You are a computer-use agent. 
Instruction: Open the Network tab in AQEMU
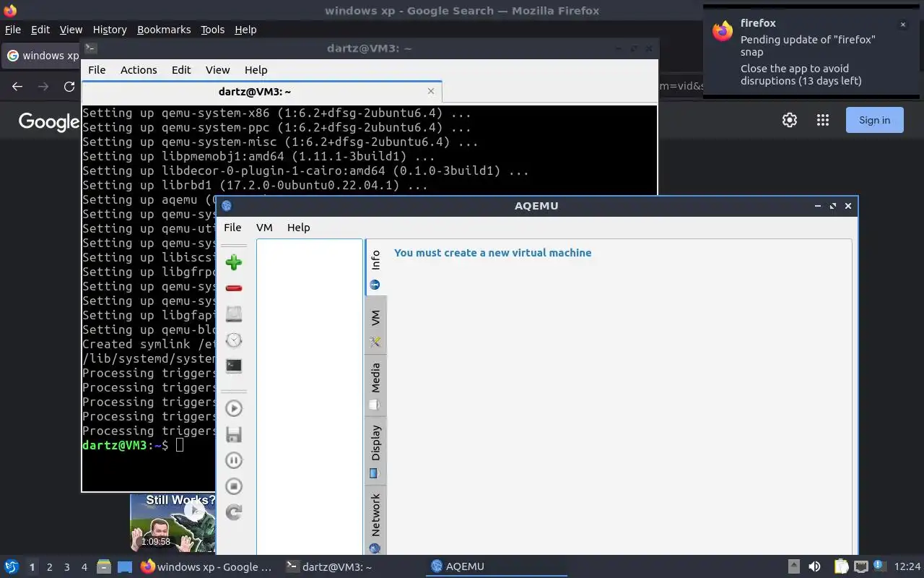point(375,522)
